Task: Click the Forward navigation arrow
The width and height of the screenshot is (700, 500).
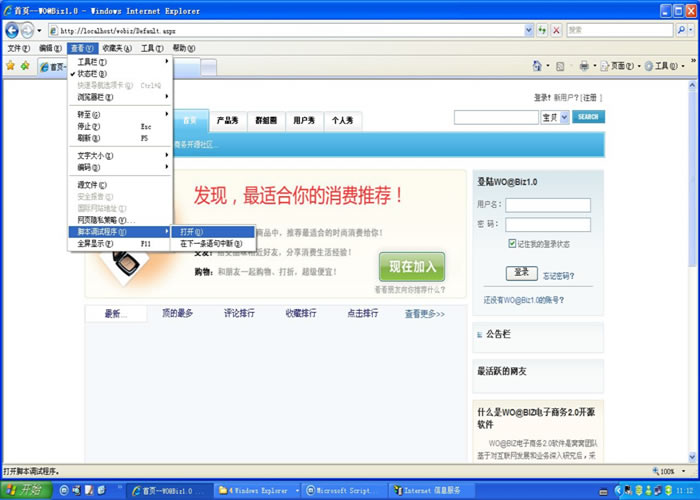Action: (x=27, y=30)
